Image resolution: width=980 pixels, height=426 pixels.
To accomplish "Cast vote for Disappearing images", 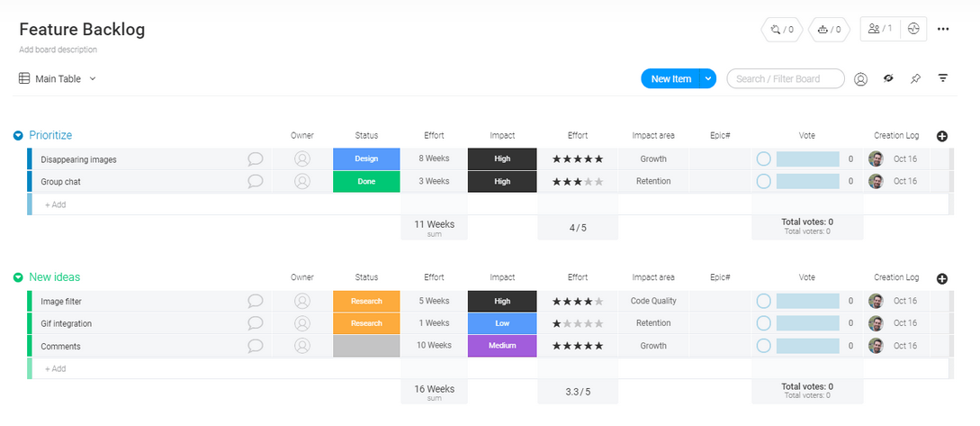I will pos(763,159).
